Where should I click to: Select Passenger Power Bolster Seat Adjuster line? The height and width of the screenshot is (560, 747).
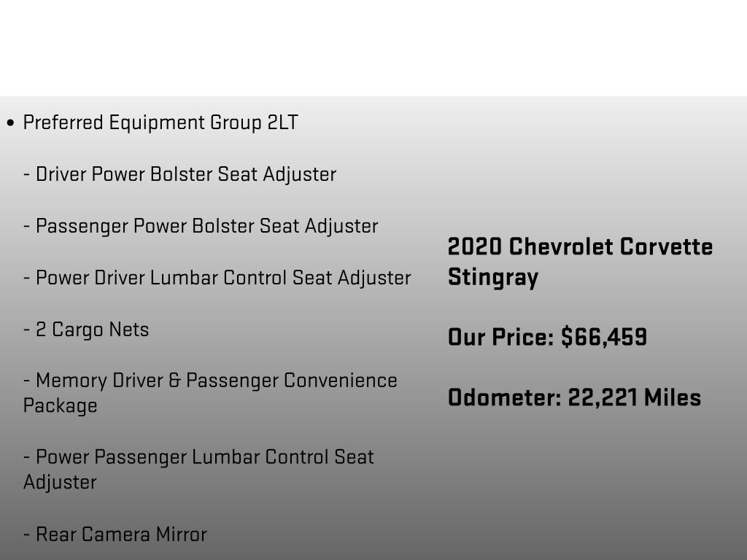click(201, 226)
